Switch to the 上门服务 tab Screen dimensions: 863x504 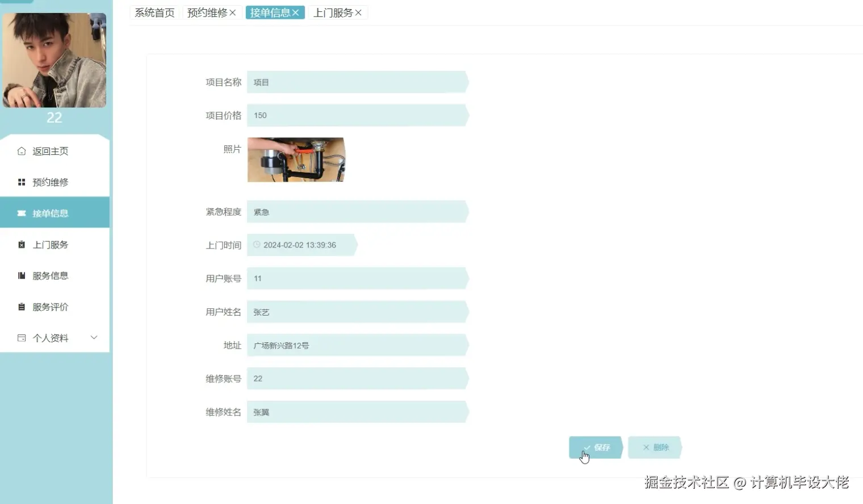pyautogui.click(x=334, y=12)
